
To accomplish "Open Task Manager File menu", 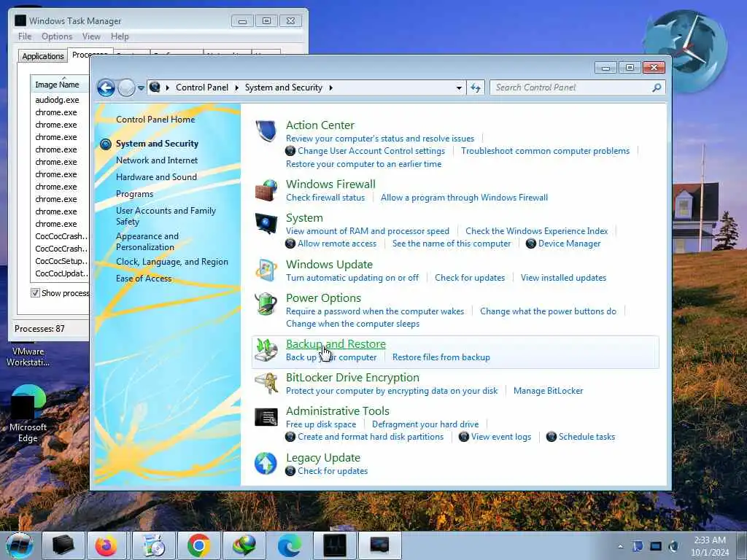I will [x=24, y=36].
